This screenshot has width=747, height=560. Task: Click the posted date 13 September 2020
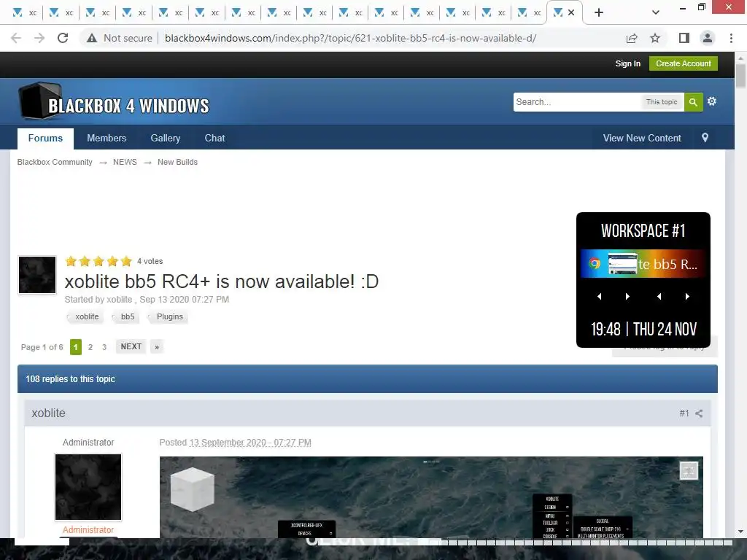point(250,443)
